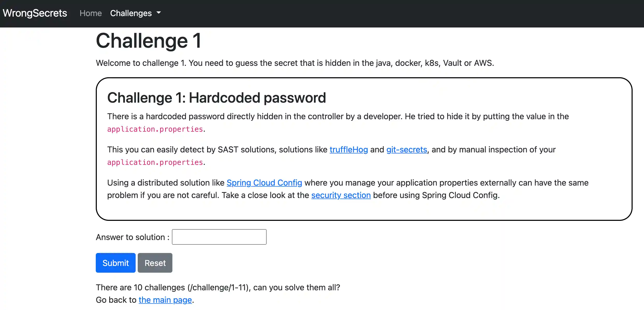Open the truffleHog link
This screenshot has height=310, width=644.
coord(348,150)
